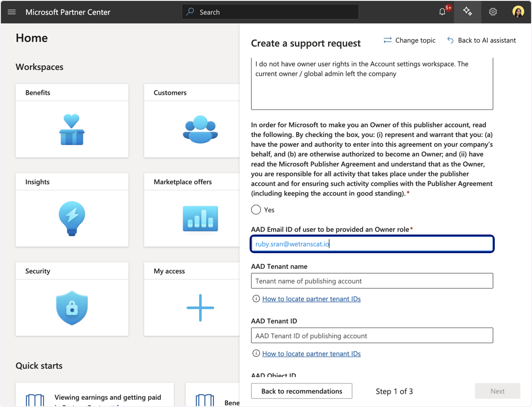
Task: Open the Benefits workspace title
Action: 38,93
